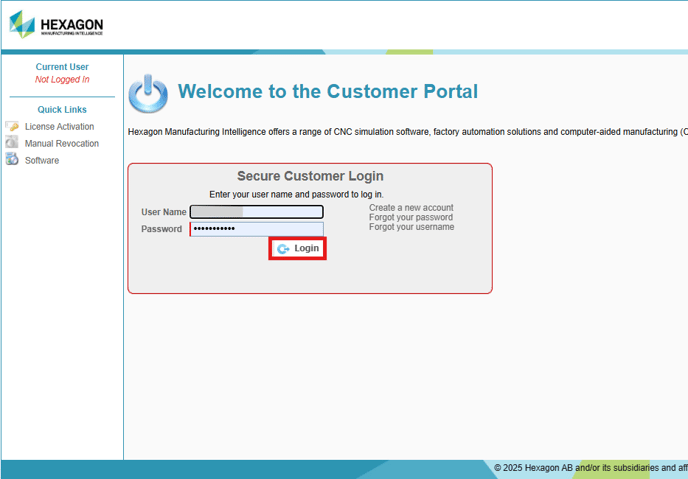Viewport: 688px width, 479px height.
Task: Focus the User Name input field
Action: 257,212
